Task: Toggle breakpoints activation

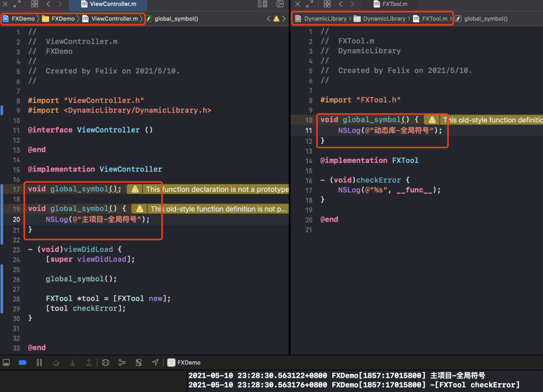Action: (23, 362)
